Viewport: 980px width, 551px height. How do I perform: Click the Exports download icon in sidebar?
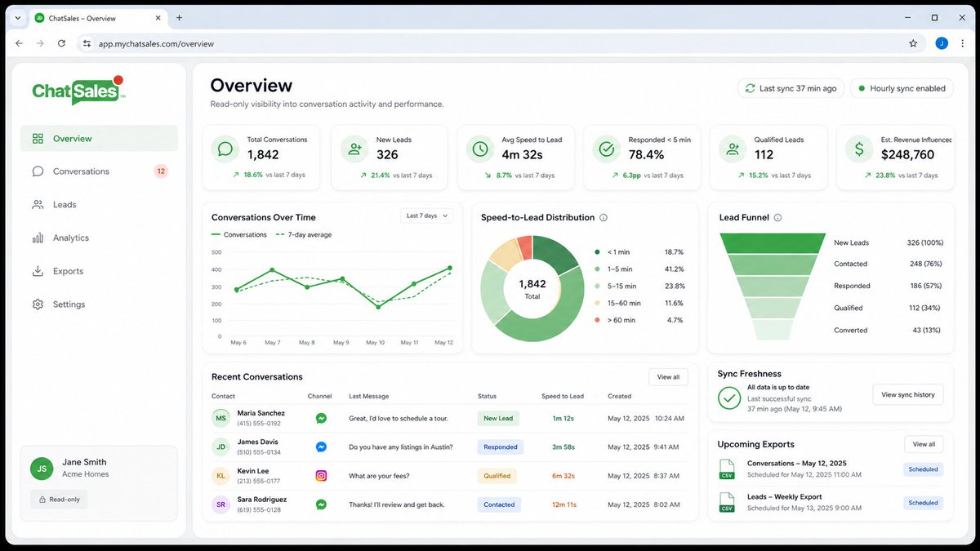pos(38,271)
